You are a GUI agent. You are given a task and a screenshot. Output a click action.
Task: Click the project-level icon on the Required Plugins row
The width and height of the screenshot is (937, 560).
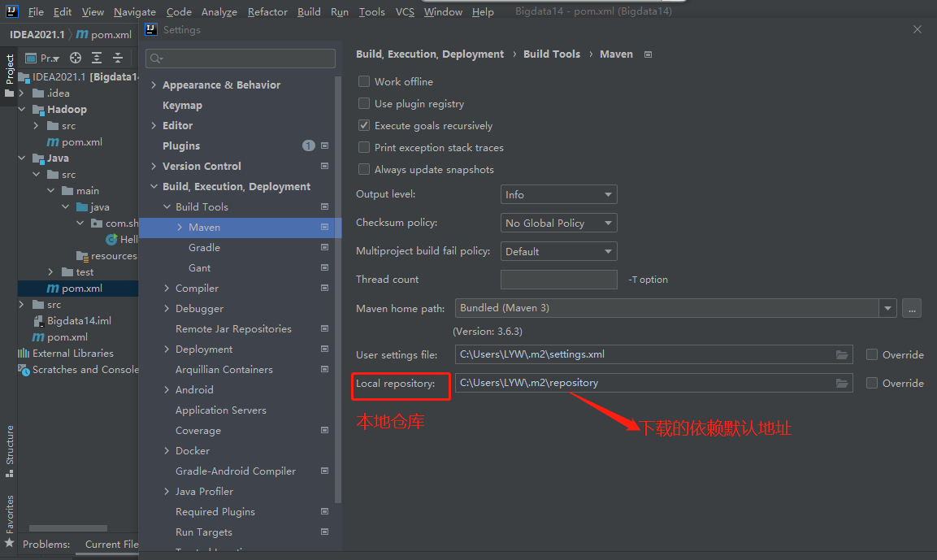pos(324,511)
